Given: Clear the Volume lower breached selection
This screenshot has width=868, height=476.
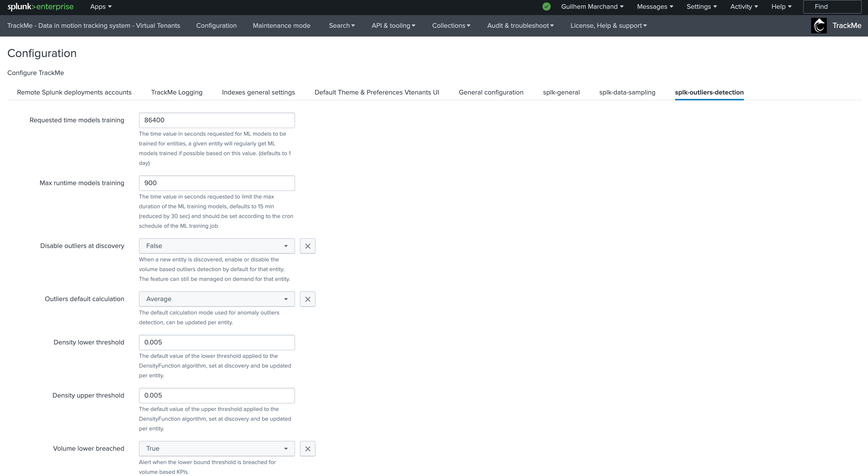Looking at the screenshot, I should point(308,449).
